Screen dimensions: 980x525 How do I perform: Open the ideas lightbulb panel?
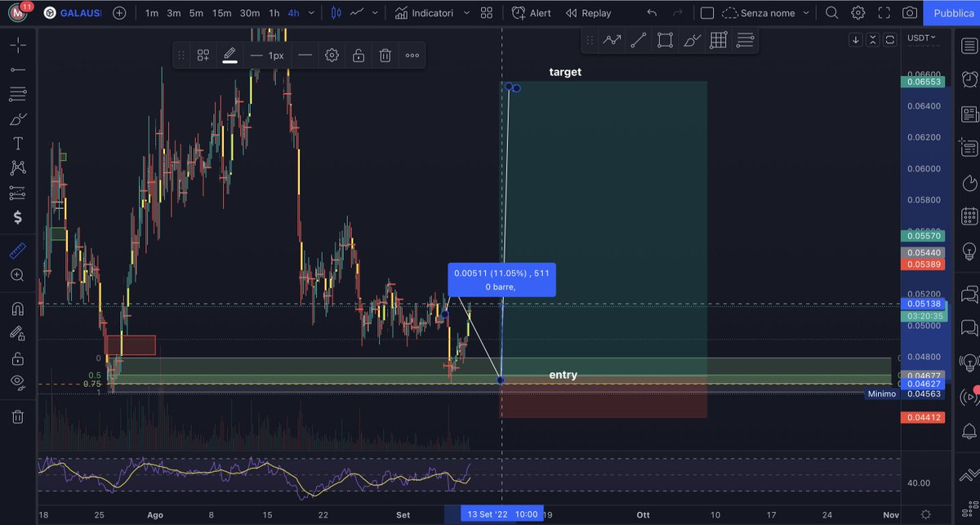[969, 250]
